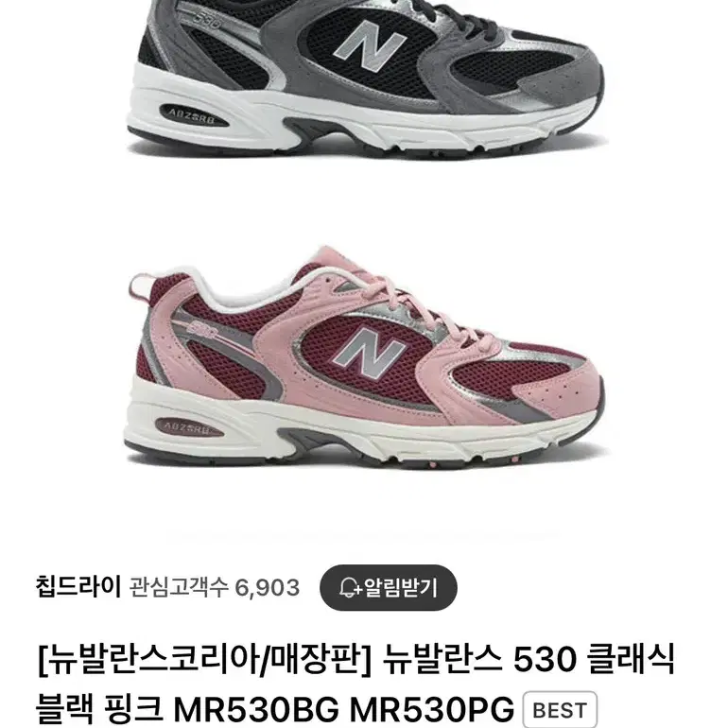Subscribe with the 알림받기 button
Viewport: 728px width, 728px height.
coord(389,588)
